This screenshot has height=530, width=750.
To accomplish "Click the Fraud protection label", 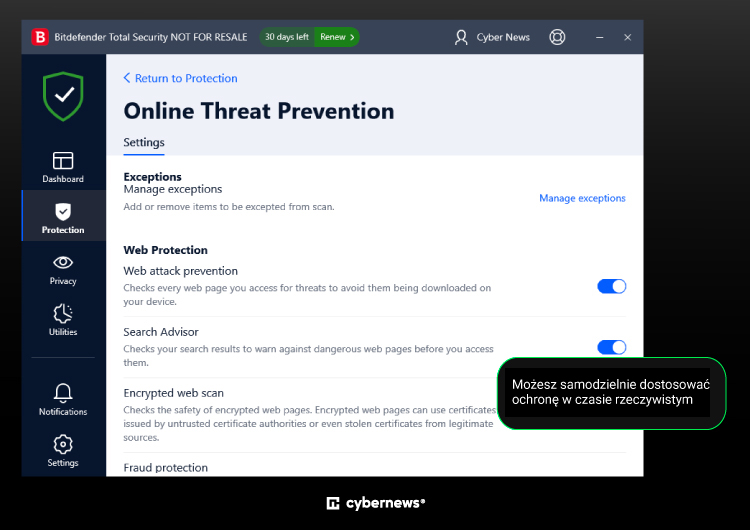I will point(165,467).
